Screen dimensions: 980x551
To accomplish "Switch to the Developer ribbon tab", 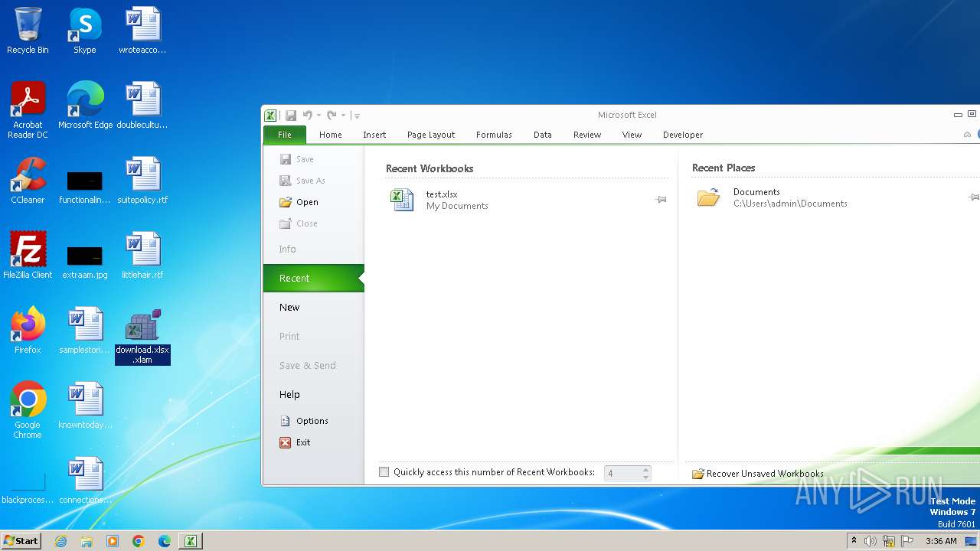I will 683,135.
